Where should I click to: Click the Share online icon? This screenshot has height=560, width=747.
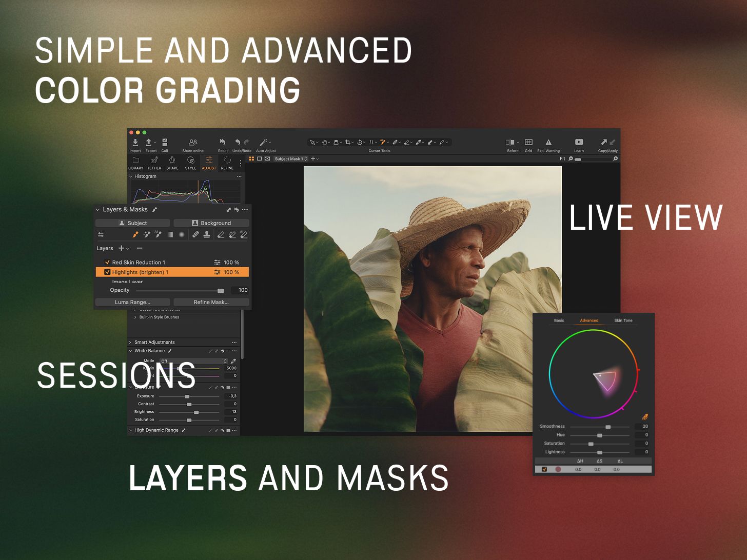[x=193, y=143]
